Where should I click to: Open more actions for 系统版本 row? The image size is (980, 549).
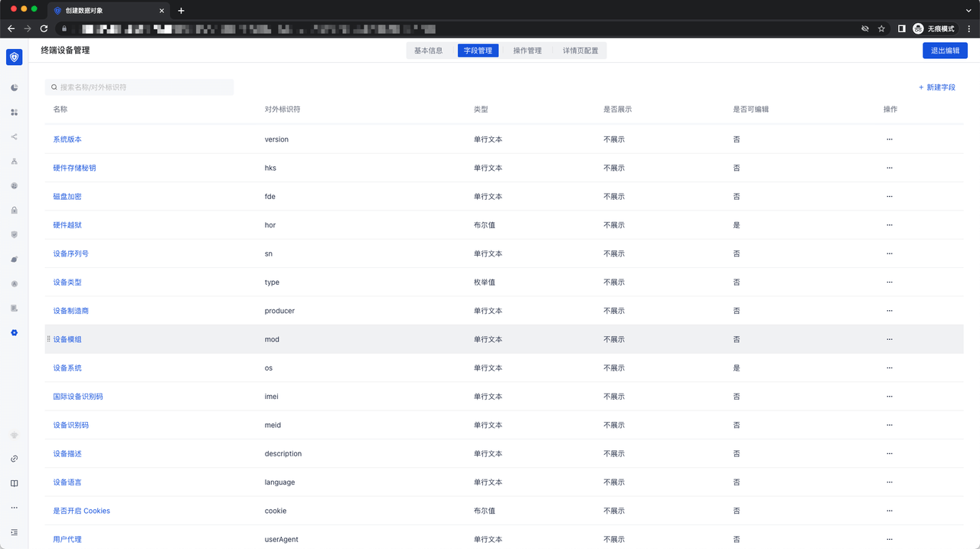pyautogui.click(x=889, y=139)
